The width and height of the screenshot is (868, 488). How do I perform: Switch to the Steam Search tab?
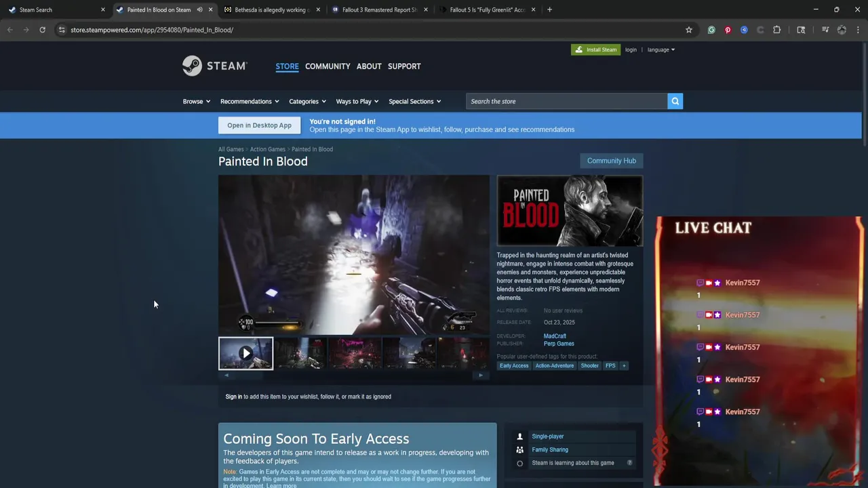click(56, 9)
